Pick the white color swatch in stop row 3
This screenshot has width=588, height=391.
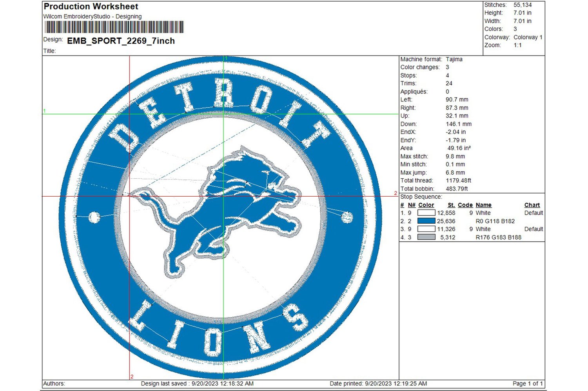pyautogui.click(x=426, y=229)
